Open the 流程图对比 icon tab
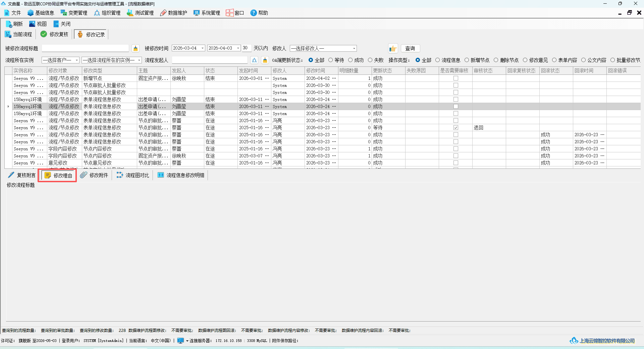This screenshot has height=349, width=644. 120,175
